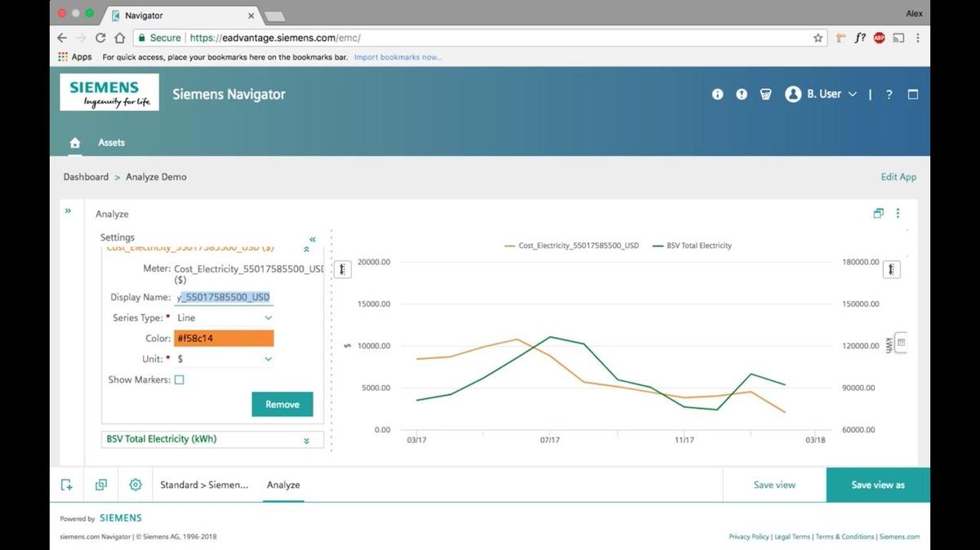
Task: Click the right Y-axis scale icon
Action: pyautogui.click(x=892, y=269)
